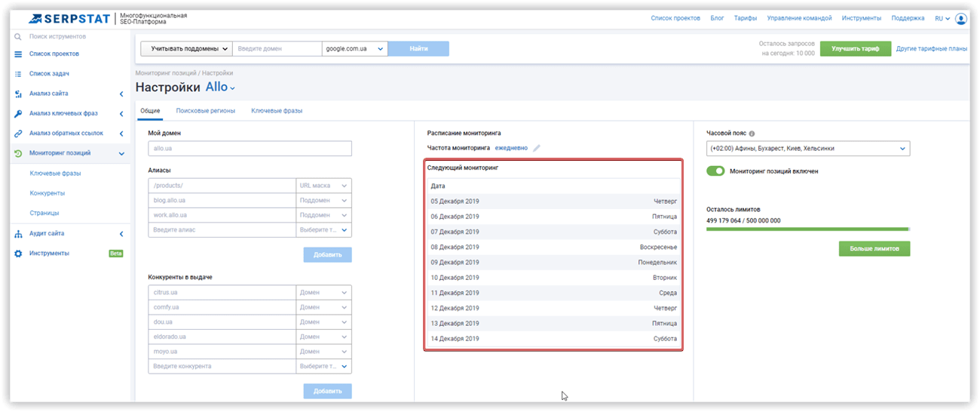Click the Введите домен input field
980x412 pixels.
(277, 48)
